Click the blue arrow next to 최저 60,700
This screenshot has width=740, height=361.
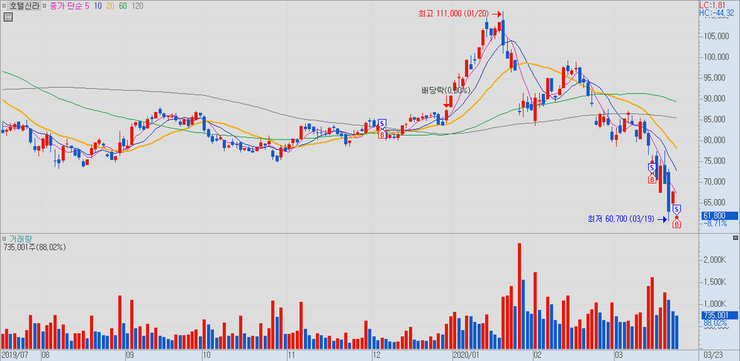click(663, 219)
